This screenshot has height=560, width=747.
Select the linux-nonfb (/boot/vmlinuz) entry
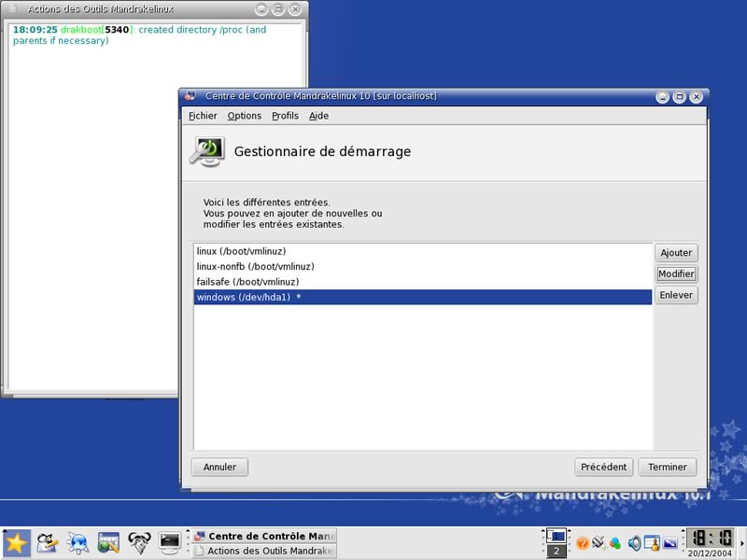(423, 267)
